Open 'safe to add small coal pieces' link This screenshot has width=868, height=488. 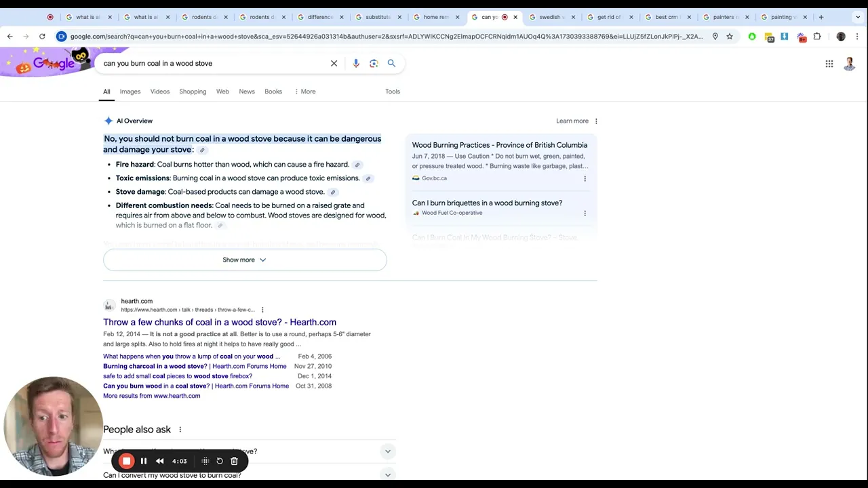pos(178,376)
